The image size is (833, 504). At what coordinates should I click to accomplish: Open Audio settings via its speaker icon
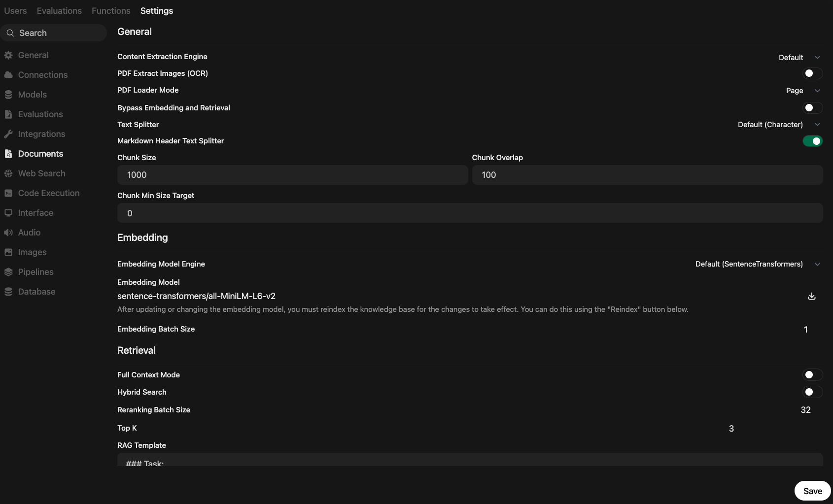[8, 233]
